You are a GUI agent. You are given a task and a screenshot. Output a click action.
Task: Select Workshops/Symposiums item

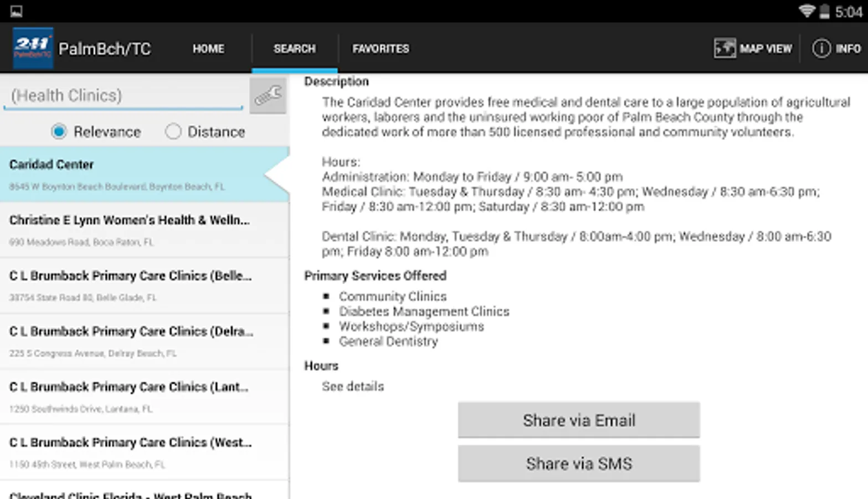pos(412,327)
